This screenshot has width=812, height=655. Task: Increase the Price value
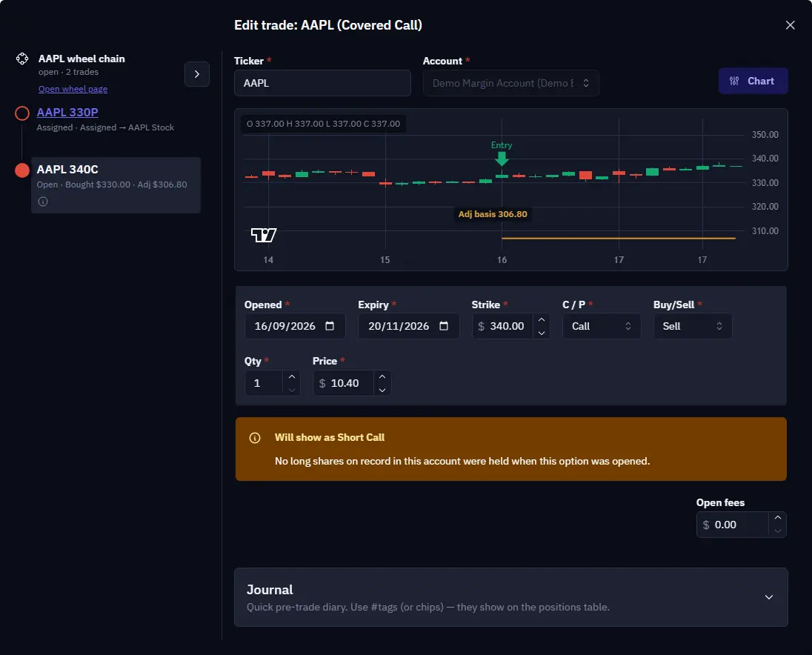click(x=382, y=376)
